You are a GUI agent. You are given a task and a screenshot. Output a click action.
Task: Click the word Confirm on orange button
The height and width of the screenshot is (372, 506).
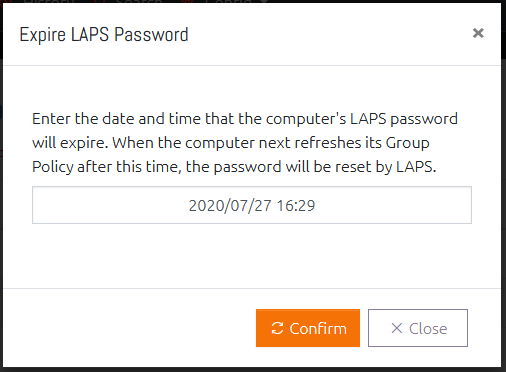pos(318,329)
